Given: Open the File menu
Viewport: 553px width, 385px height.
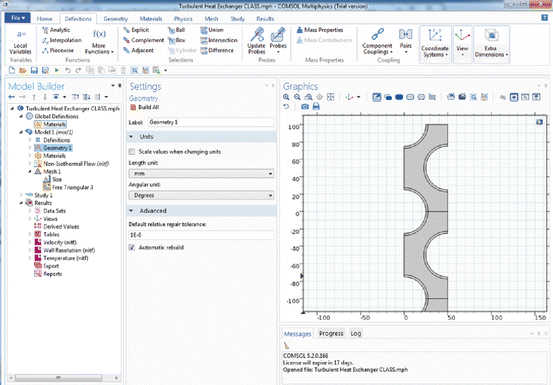Looking at the screenshot, I should coord(18,18).
